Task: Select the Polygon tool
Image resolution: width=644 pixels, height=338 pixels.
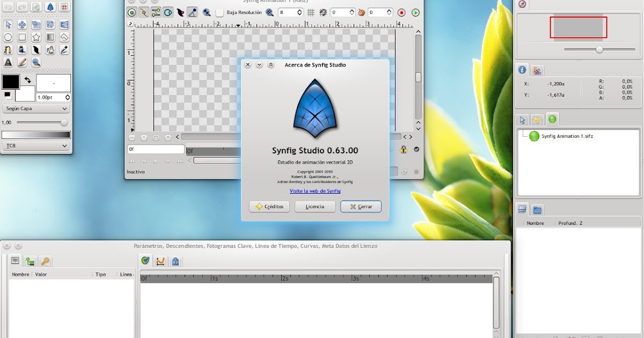Action: (x=64, y=37)
